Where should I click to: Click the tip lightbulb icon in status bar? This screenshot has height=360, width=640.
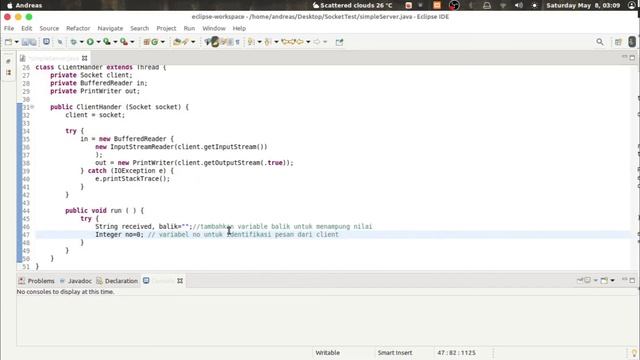click(634, 353)
